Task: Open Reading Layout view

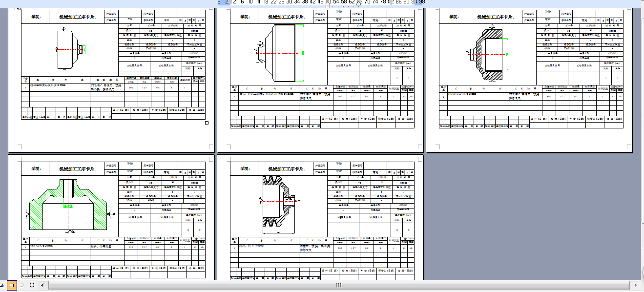Action: (x=32, y=285)
